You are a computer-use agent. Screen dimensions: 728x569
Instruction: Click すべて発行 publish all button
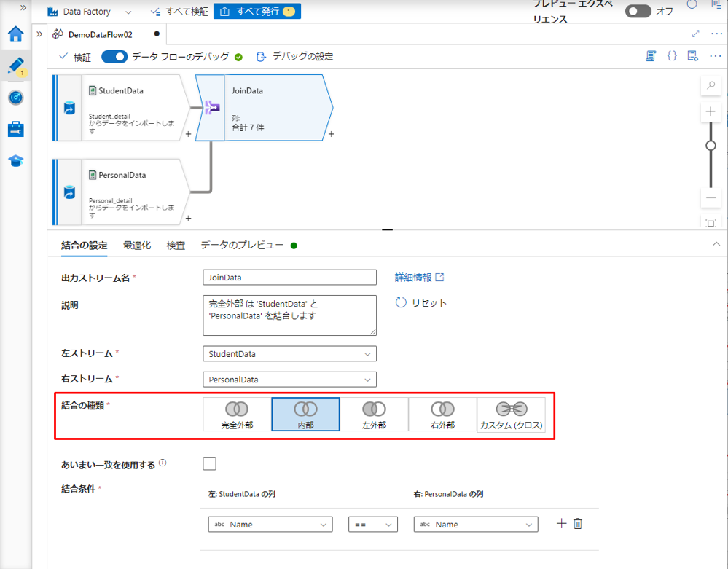(257, 12)
